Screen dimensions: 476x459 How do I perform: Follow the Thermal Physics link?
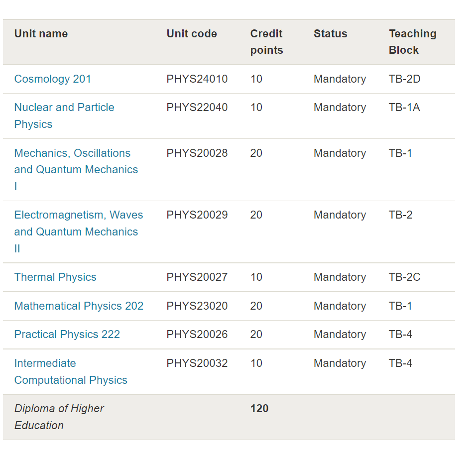coord(55,277)
